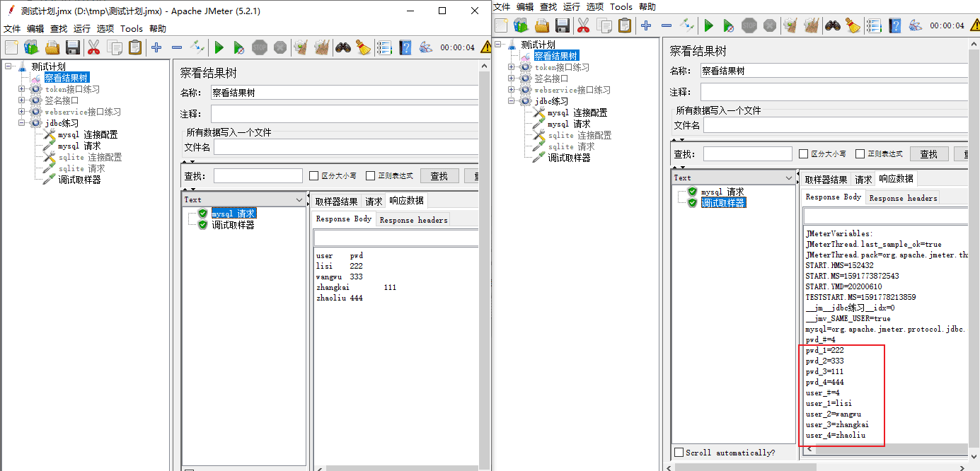Open Text renderer dropdown in the JMeterVariables window

[x=788, y=178]
